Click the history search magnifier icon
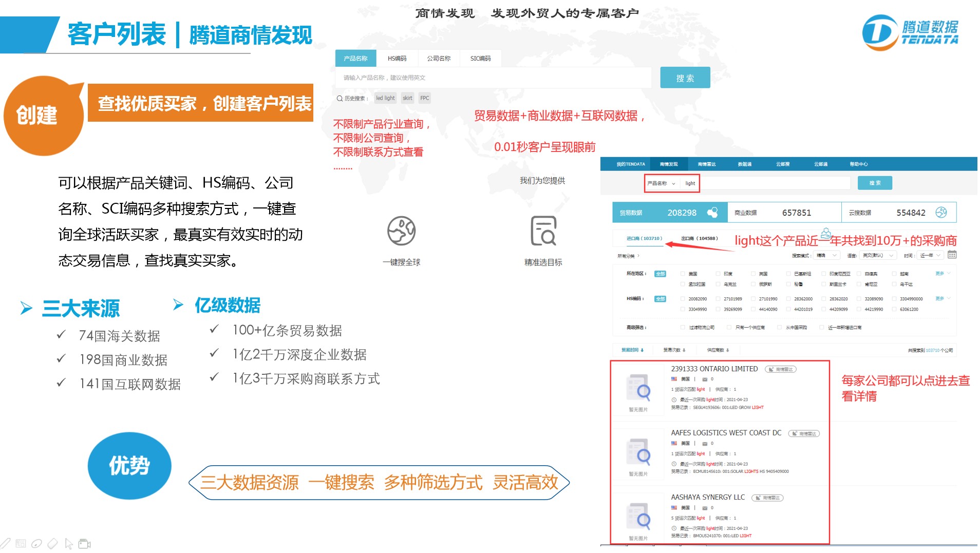980x553 pixels. click(340, 98)
